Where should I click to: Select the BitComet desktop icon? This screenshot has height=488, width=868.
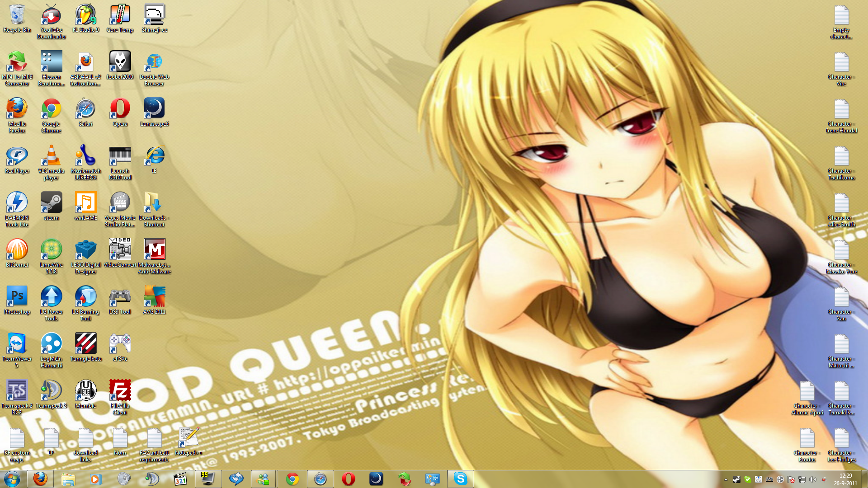point(17,253)
